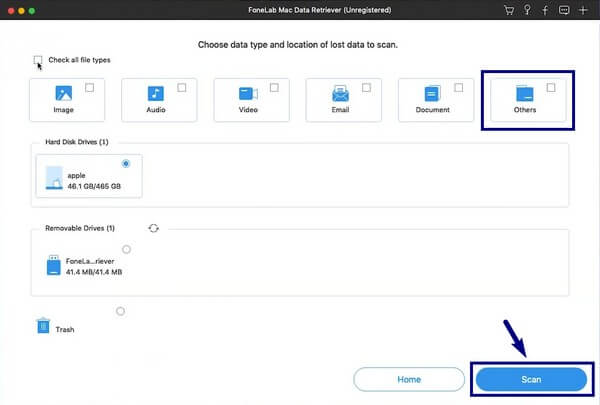Tick the Video checkbox
600x405 pixels.
[x=274, y=88]
